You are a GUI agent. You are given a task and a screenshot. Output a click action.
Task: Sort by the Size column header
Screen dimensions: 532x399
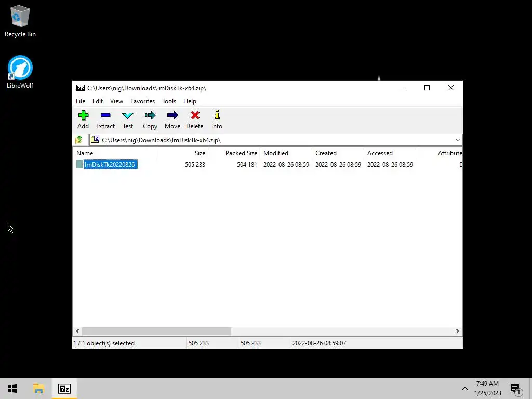pyautogui.click(x=182, y=153)
